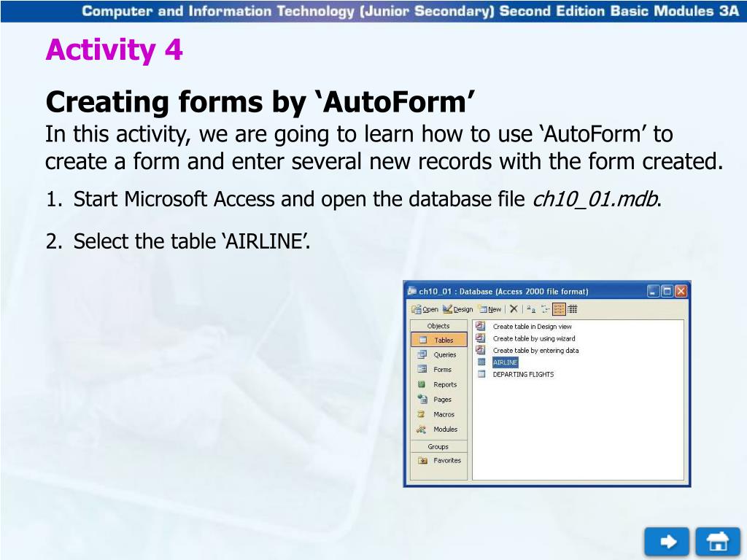Click the Queries icon in Objects bar
Image resolution: width=747 pixels, height=560 pixels.
click(x=422, y=355)
